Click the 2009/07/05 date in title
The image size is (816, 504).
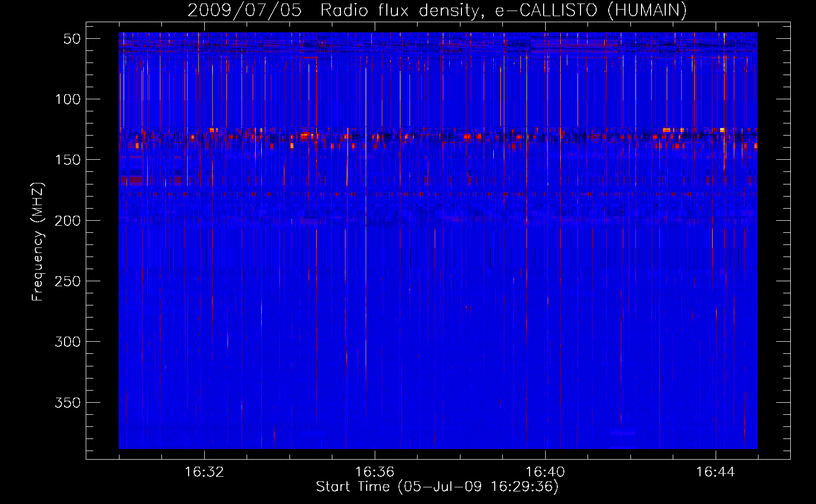pos(245,11)
